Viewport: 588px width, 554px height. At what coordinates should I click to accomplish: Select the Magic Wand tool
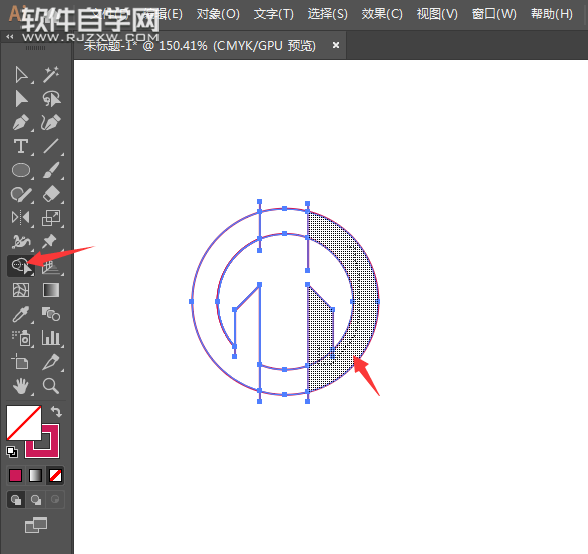coord(51,75)
